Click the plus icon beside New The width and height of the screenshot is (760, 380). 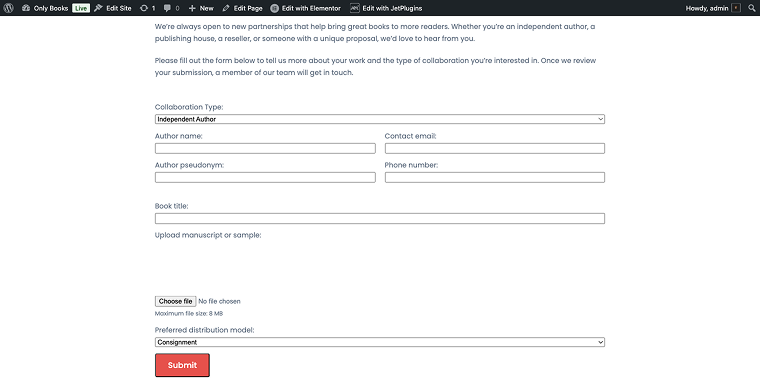pyautogui.click(x=192, y=8)
